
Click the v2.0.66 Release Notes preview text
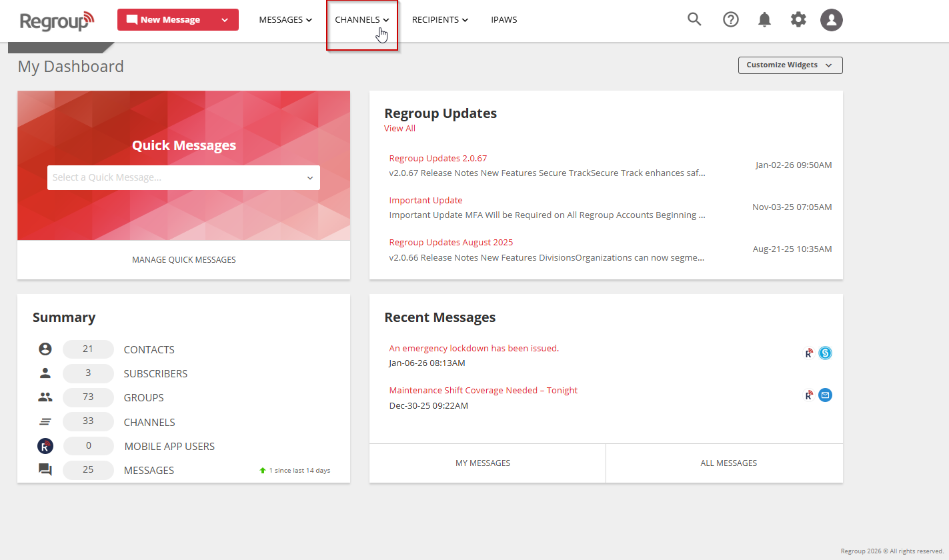coord(547,257)
